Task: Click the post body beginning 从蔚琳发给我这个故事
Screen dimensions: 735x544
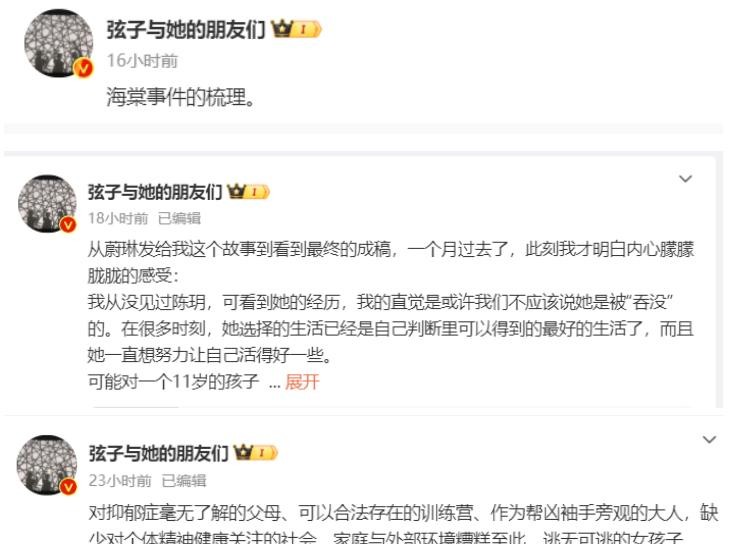Action: 390,315
